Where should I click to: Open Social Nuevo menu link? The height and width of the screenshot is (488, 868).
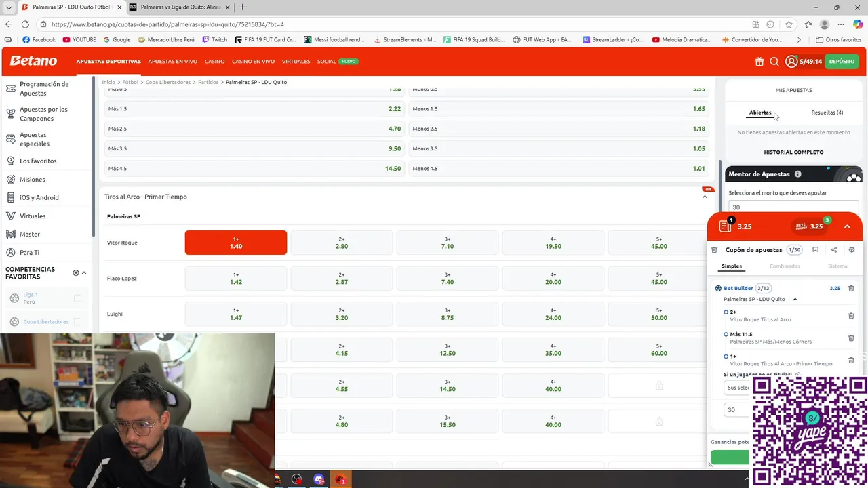pos(338,62)
